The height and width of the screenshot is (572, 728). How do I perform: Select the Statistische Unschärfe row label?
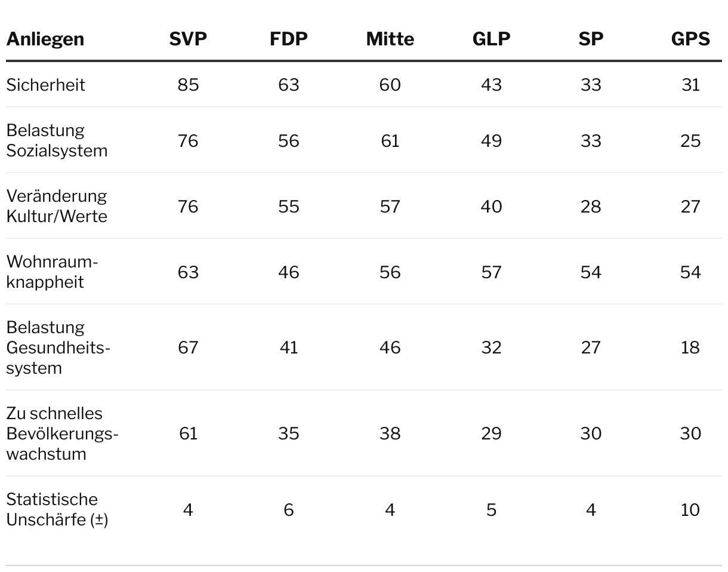coord(57,509)
